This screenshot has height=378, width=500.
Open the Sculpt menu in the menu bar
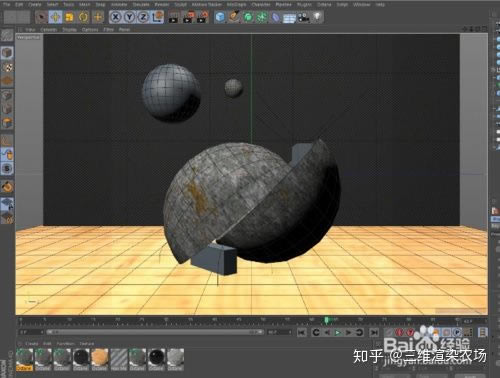[x=180, y=5]
